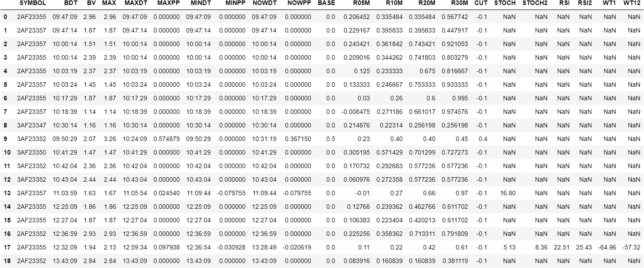
Task: Select MAX value 3.26
Action: click(109, 139)
